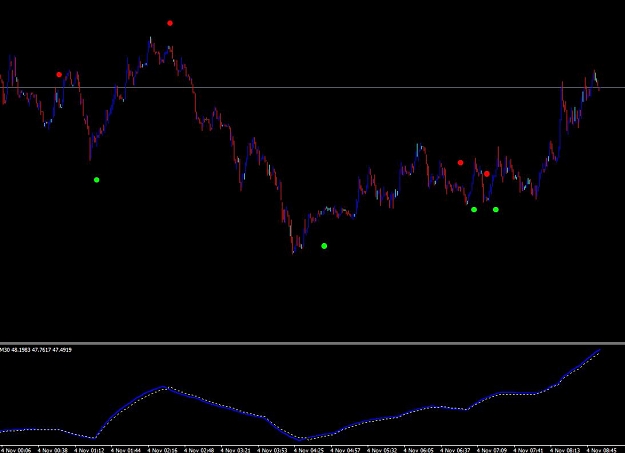The height and width of the screenshot is (453, 625).
Task: Click the '4 Nov 04:25' time label
Action: tap(309, 450)
